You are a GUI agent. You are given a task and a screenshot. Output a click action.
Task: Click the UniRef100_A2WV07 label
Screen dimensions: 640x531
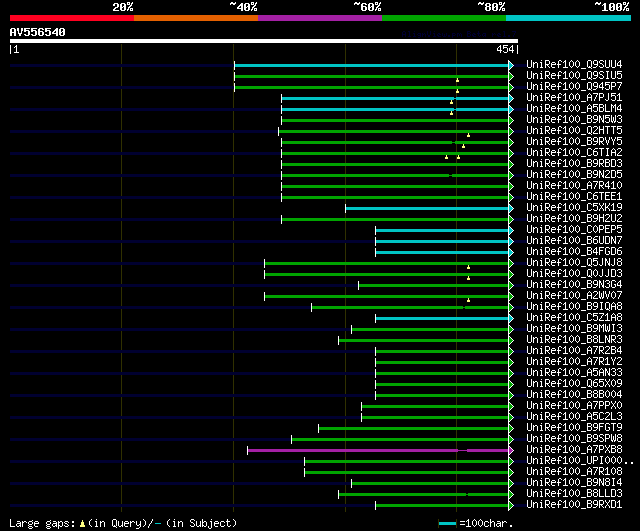pyautogui.click(x=574, y=296)
